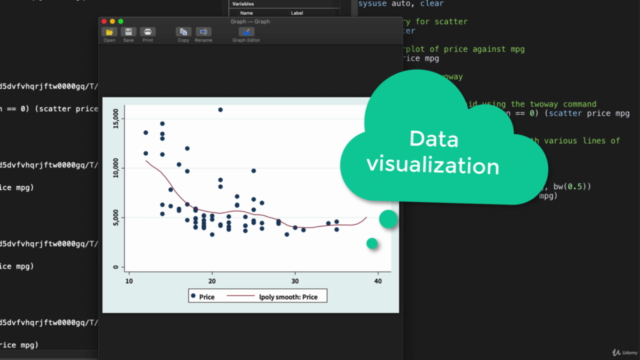This screenshot has width=640, height=360.
Task: Select the 5,000 y-axis label
Action: coord(116,217)
